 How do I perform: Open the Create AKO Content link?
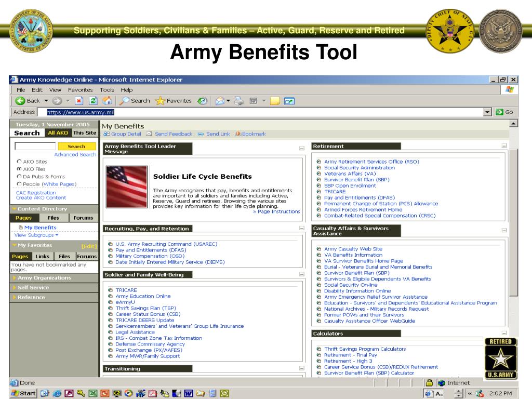click(41, 197)
